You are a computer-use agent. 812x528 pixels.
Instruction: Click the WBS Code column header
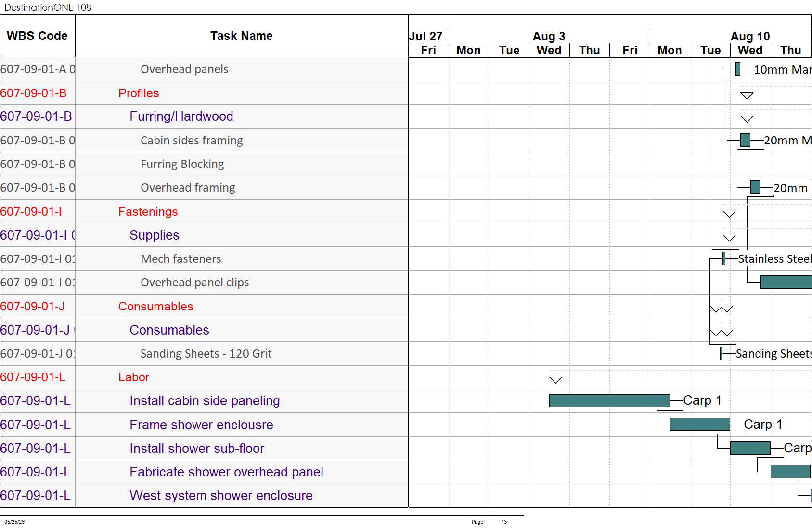pos(38,36)
